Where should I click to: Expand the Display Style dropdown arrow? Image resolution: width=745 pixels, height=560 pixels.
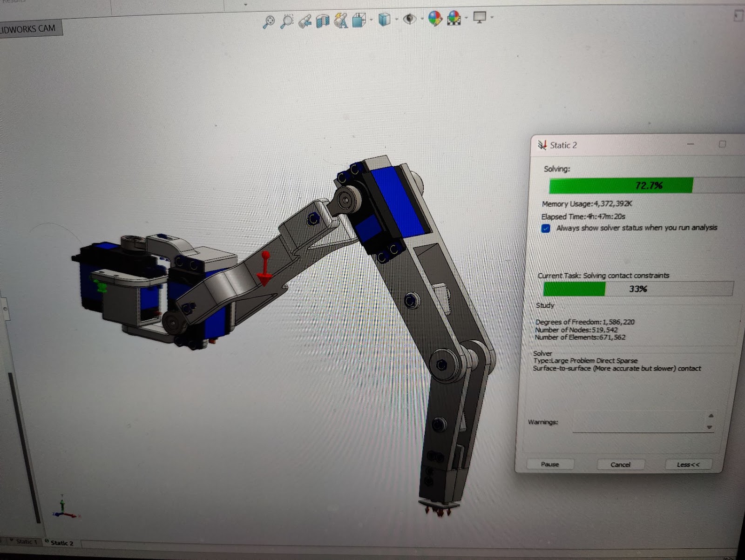(396, 20)
